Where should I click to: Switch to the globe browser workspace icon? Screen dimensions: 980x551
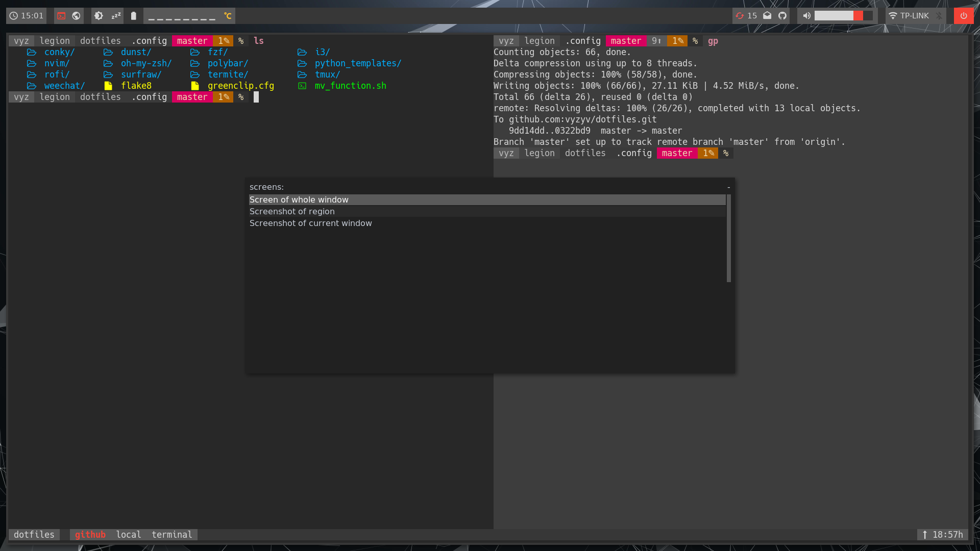click(x=76, y=16)
